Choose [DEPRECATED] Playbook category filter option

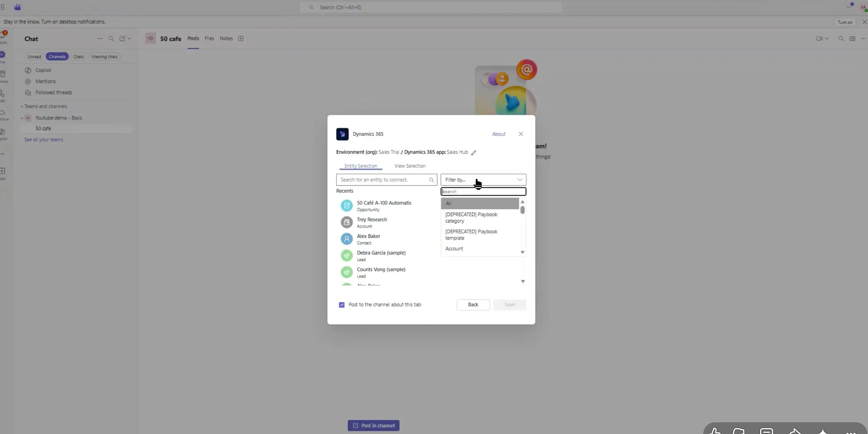coord(480,218)
